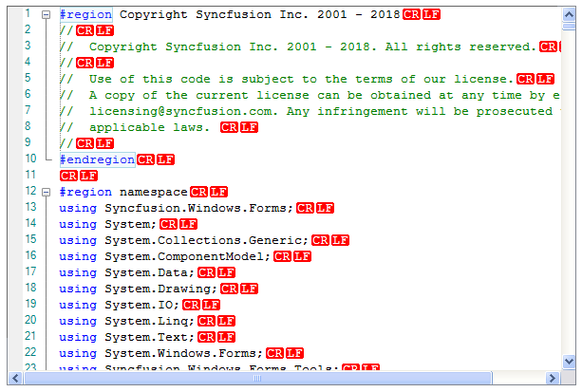The image size is (582, 392).
Task: Click 'System.Data;' on line 17
Action: [x=149, y=272]
